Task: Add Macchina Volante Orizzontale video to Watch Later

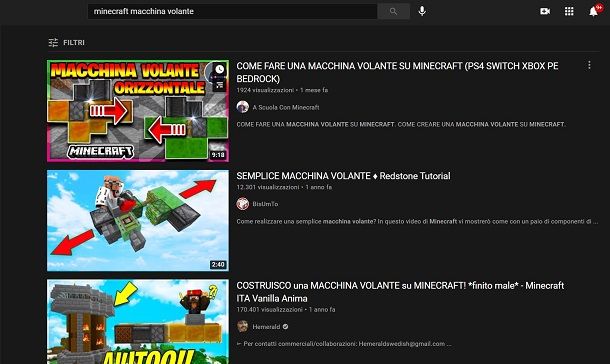Action: click(x=220, y=70)
